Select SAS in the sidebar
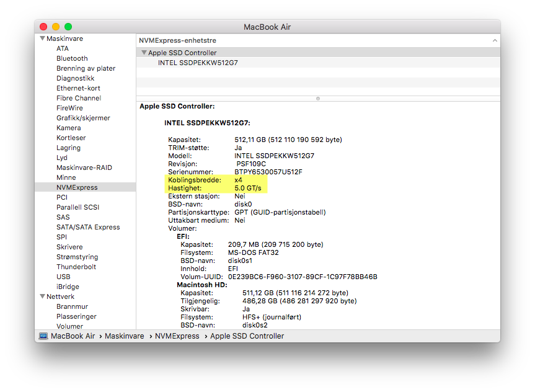 [x=63, y=217]
